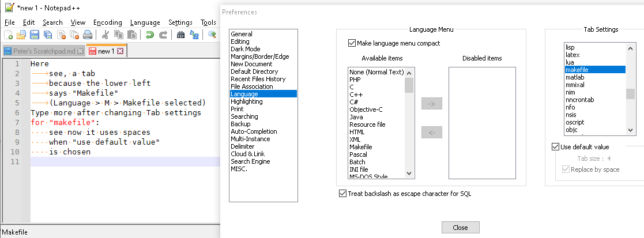This screenshot has height=238, width=644.
Task: Open the Search menu
Action: [x=52, y=22]
